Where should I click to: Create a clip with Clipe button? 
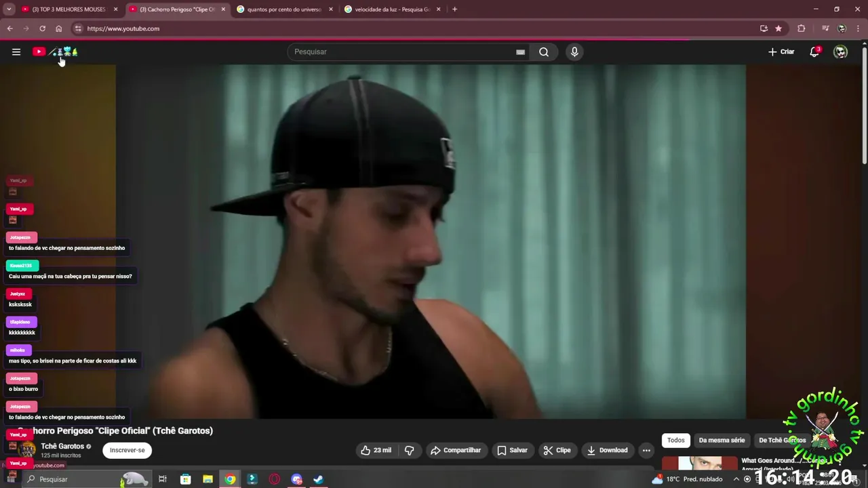[x=557, y=450]
